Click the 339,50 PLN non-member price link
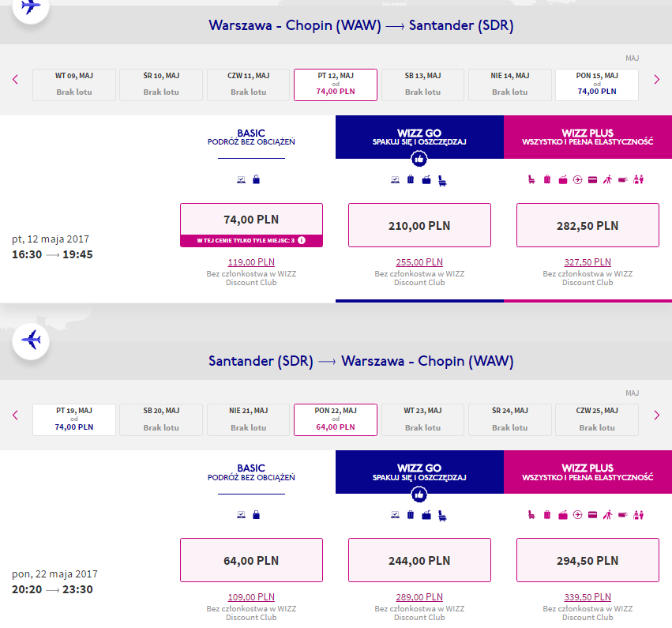 588,596
